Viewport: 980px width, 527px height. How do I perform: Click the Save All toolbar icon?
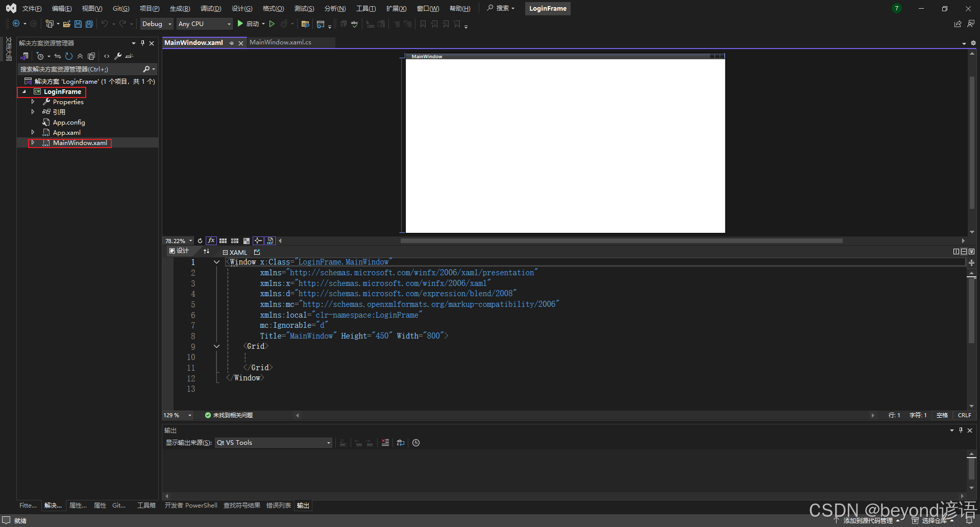[89, 24]
